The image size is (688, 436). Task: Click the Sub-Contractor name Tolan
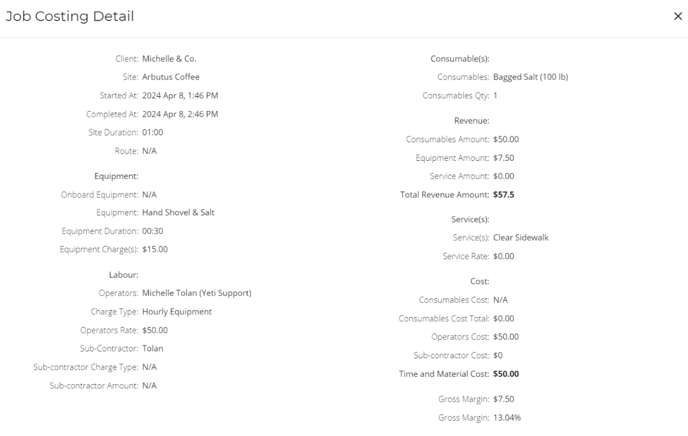coord(153,349)
